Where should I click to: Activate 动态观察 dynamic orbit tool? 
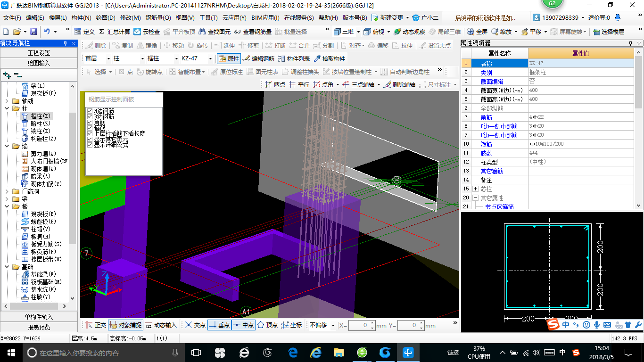tap(409, 32)
